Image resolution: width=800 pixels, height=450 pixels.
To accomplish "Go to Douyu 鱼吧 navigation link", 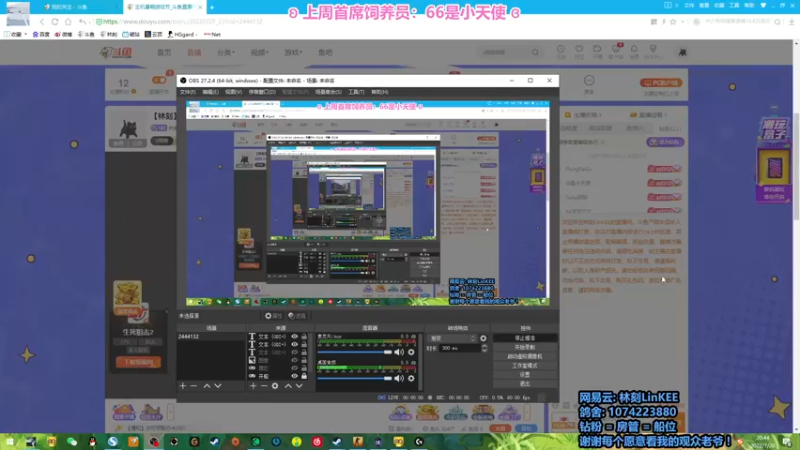I will click(325, 53).
